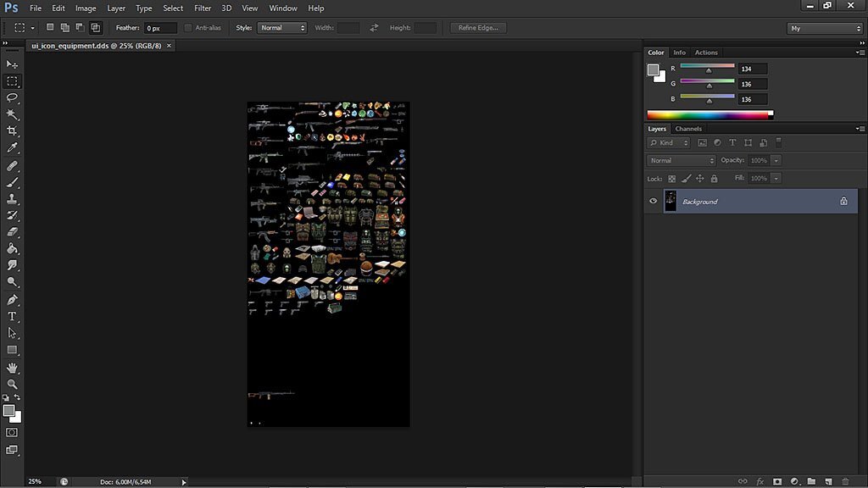Click the Zoom tool in the toolbox
868x488 pixels.
pyautogui.click(x=12, y=384)
